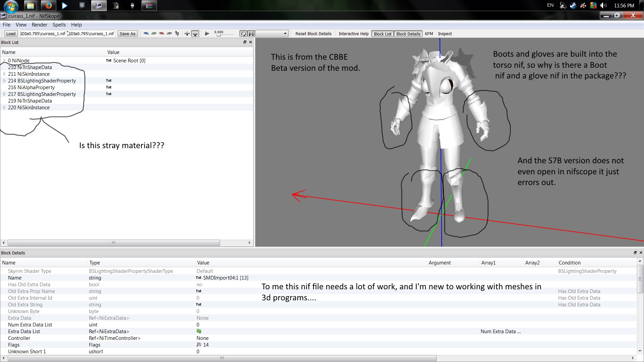Viewport: 644px width, 362px height.
Task: Open Windows Explorer from the taskbar
Action: [x=30, y=6]
